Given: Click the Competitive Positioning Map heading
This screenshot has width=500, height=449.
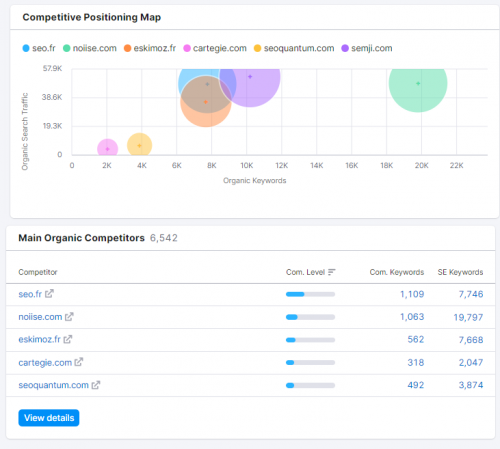Looking at the screenshot, I should [x=92, y=17].
